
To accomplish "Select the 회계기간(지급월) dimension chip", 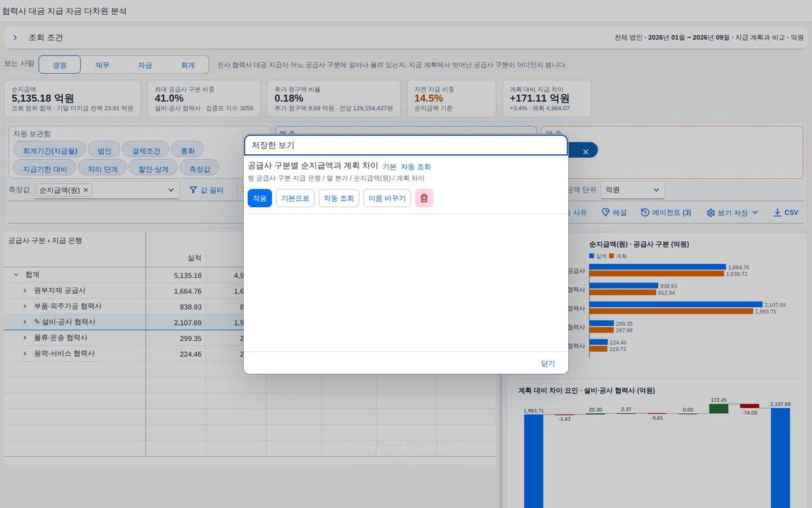I will coord(50,151).
